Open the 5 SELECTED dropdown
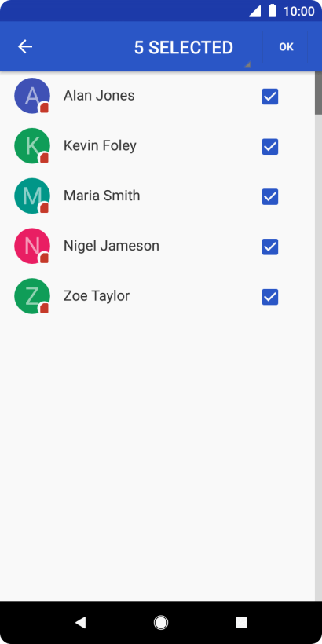Image resolution: width=322 pixels, height=644 pixels. pyautogui.click(x=184, y=48)
